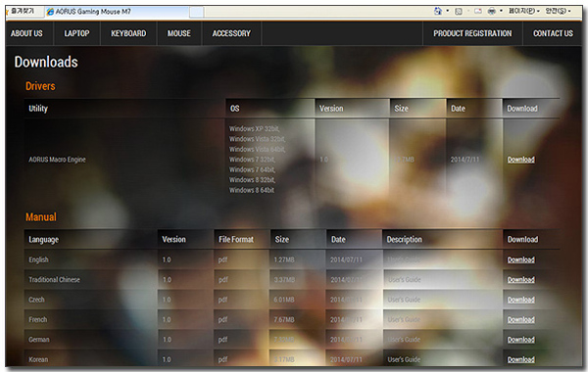
Task: Click the Feeds icon in browser toolbar
Action: 459,11
